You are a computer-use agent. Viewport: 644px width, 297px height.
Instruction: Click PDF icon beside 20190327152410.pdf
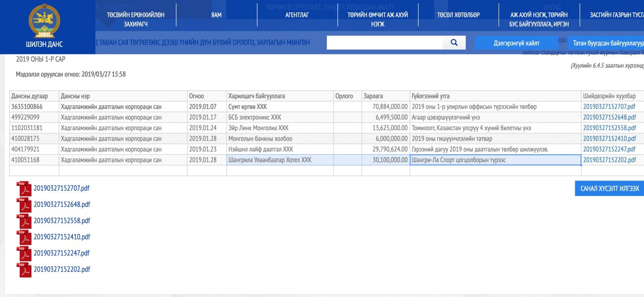(24, 237)
